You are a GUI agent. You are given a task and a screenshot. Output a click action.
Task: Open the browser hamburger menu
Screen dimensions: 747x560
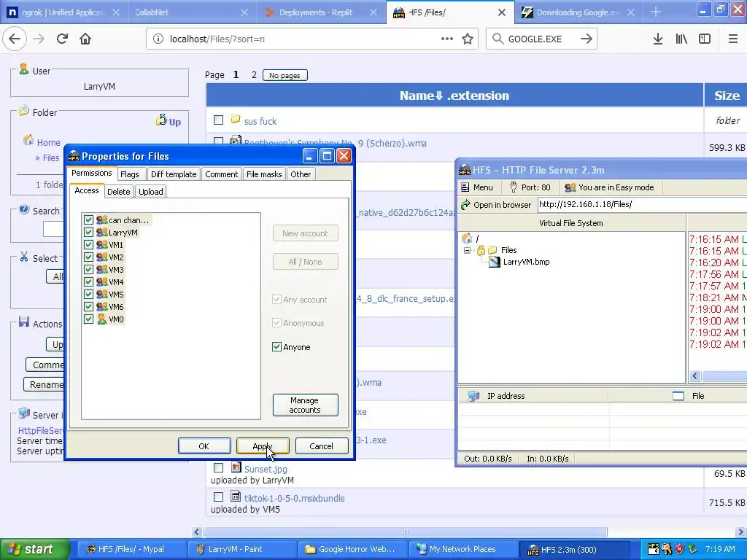click(733, 39)
